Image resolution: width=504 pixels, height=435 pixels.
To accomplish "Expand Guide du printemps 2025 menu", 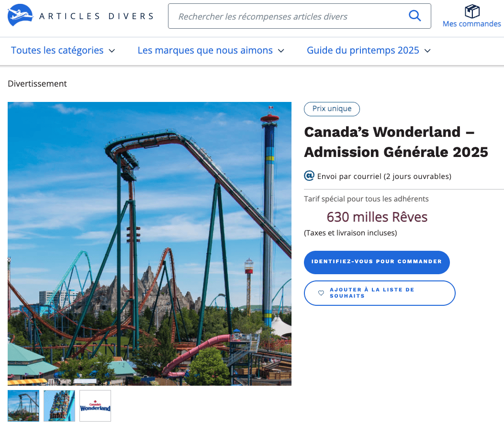I will [x=369, y=50].
